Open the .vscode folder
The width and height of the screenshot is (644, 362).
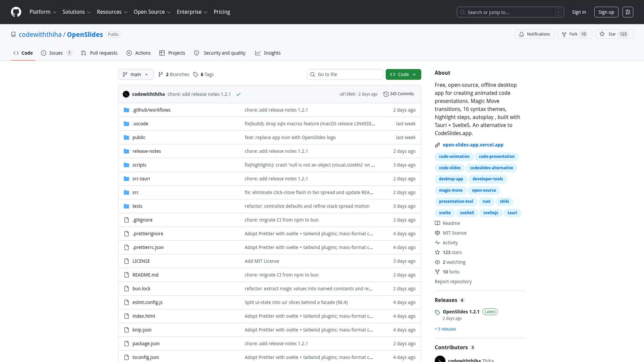tap(140, 124)
